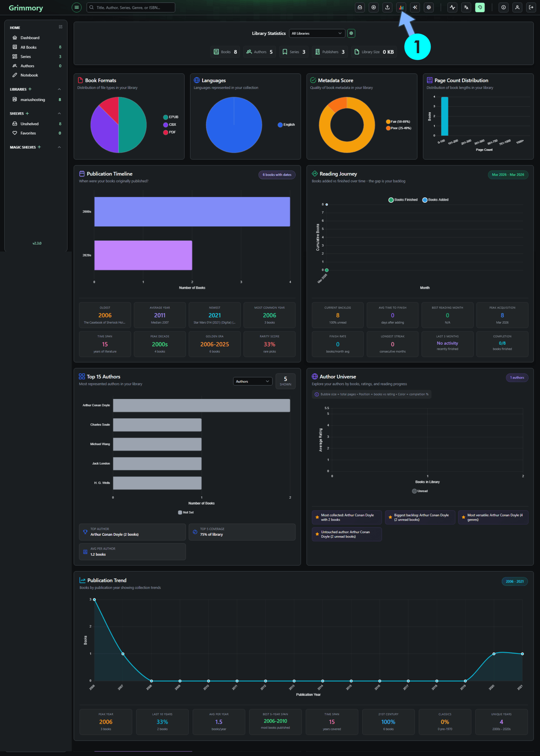The height and width of the screenshot is (756, 540).
Task: Toggle the EPUB legend in Book Formats chart
Action: tap(171, 117)
